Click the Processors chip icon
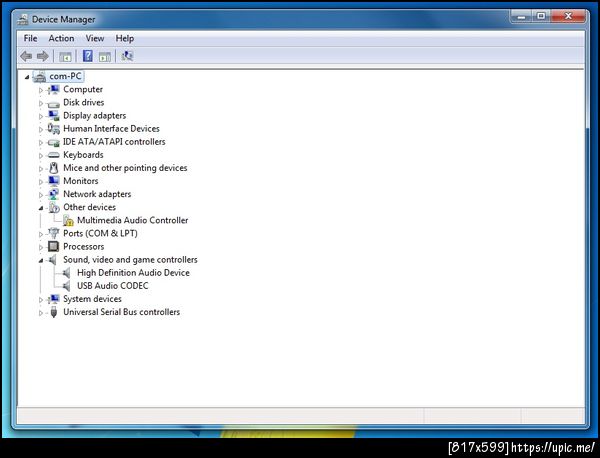Image resolution: width=600 pixels, height=458 pixels. pyautogui.click(x=54, y=246)
